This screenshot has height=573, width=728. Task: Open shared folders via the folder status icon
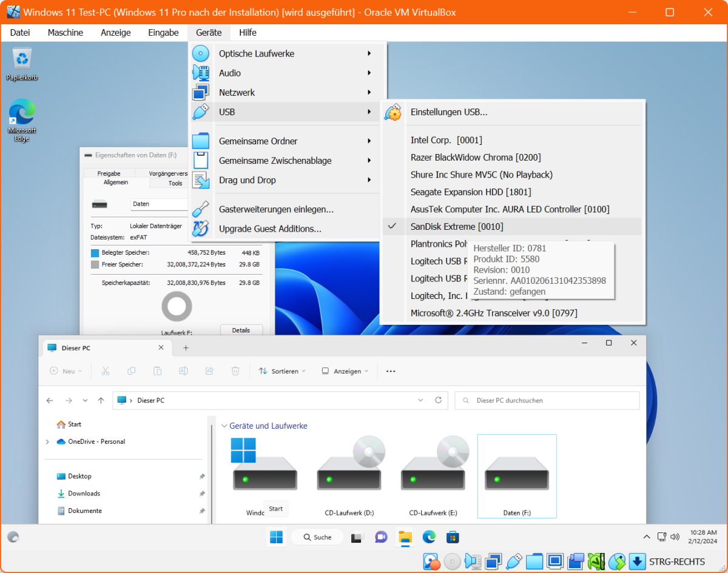[534, 561]
